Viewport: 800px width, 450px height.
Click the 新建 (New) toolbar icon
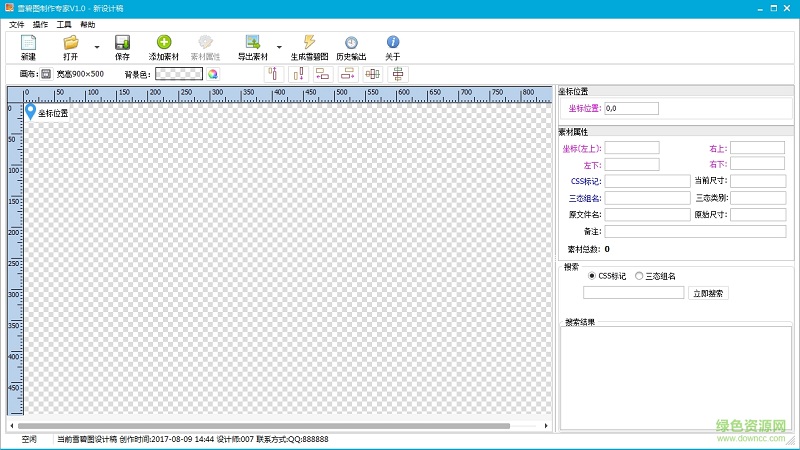coord(28,43)
